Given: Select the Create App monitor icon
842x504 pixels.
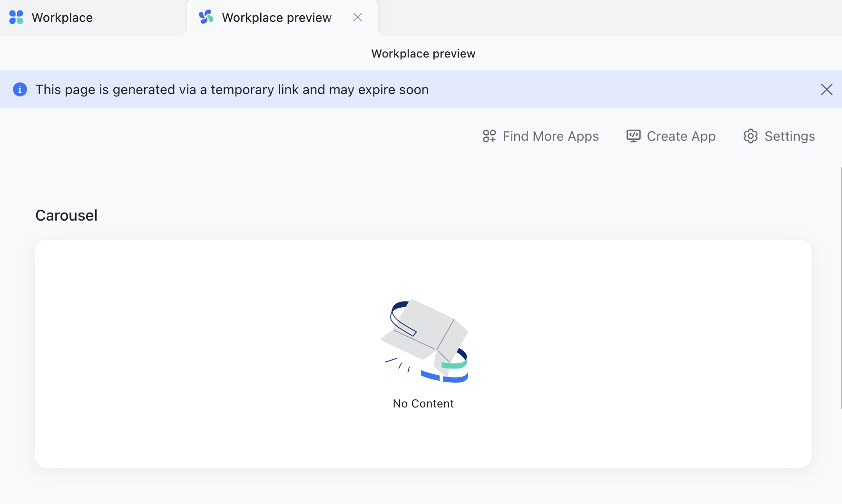Looking at the screenshot, I should click(633, 136).
